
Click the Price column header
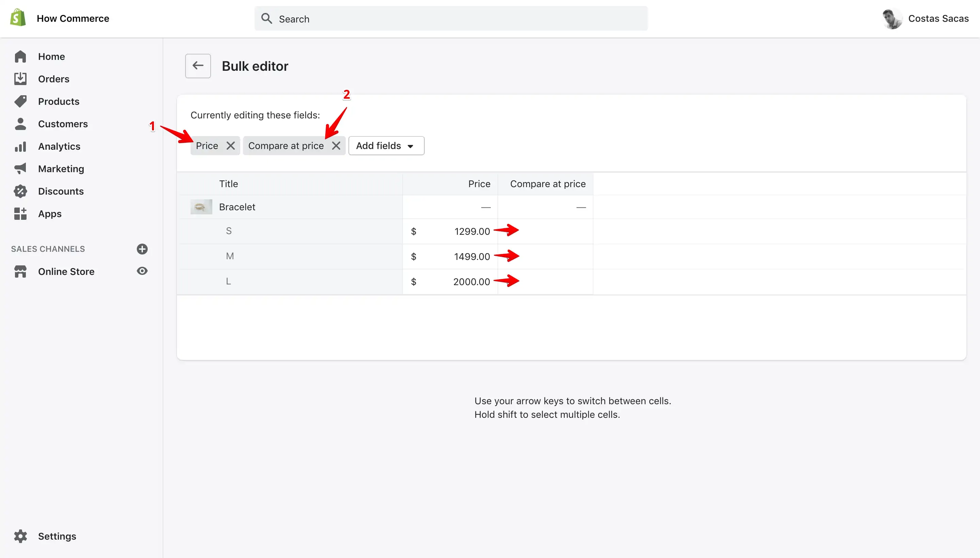click(479, 184)
